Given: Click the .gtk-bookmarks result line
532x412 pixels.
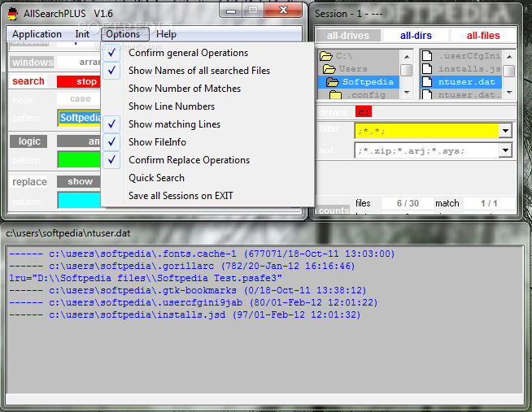Looking at the screenshot, I should pyautogui.click(x=188, y=291).
